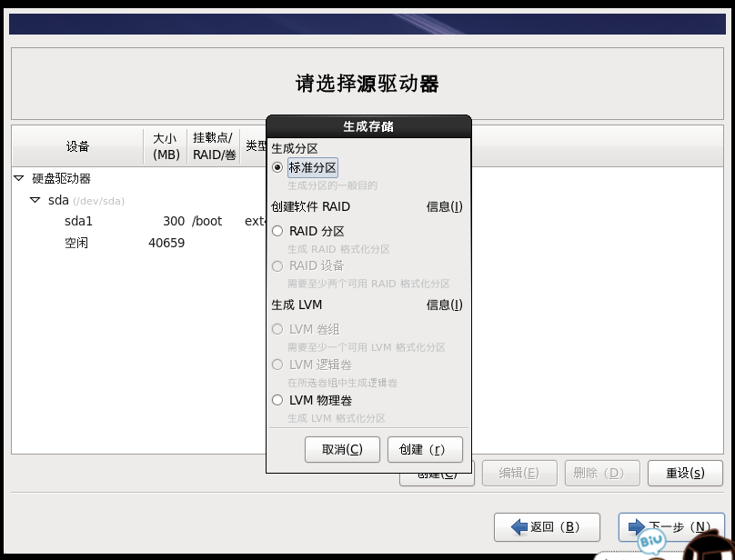
Task: Click the 300 size cell of sda1
Action: 174,221
